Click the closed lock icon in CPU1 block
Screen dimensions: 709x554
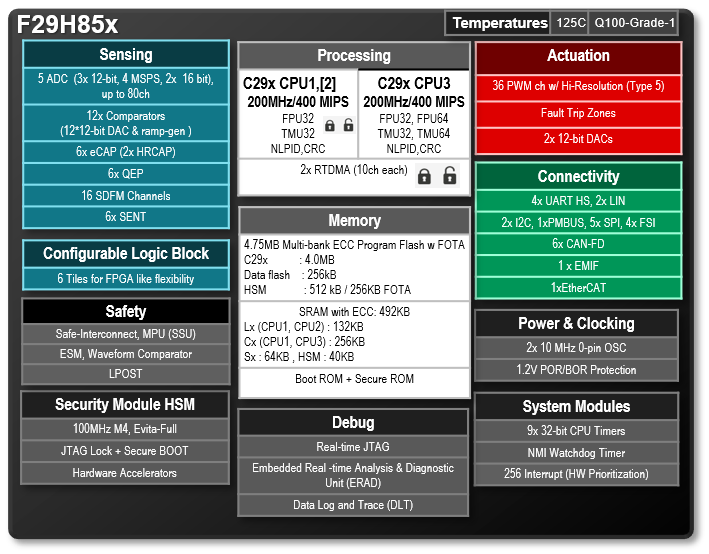(x=330, y=125)
